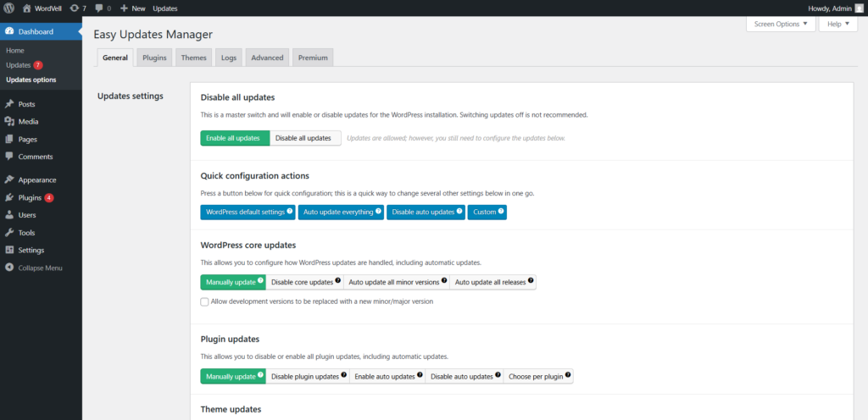Click the Media icon in the sidebar
The image size is (868, 420).
9,122
